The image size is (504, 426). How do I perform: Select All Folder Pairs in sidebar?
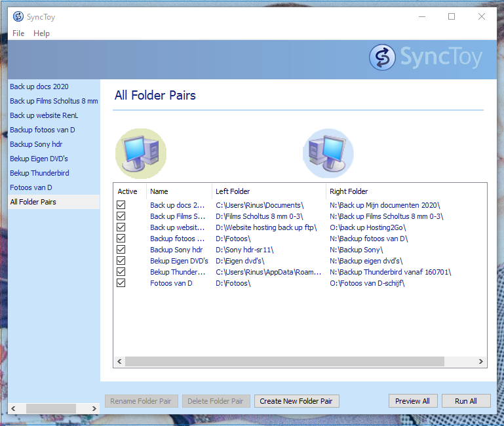click(54, 202)
